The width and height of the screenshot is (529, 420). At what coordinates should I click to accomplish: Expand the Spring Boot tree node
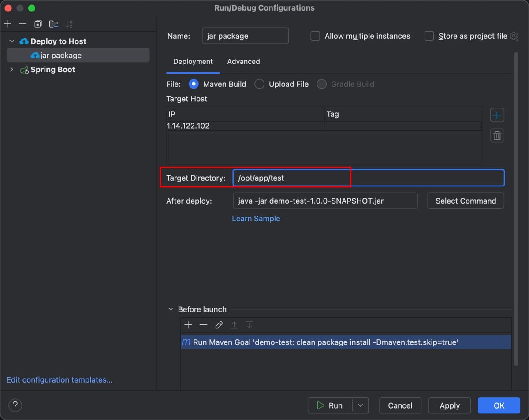[x=11, y=70]
